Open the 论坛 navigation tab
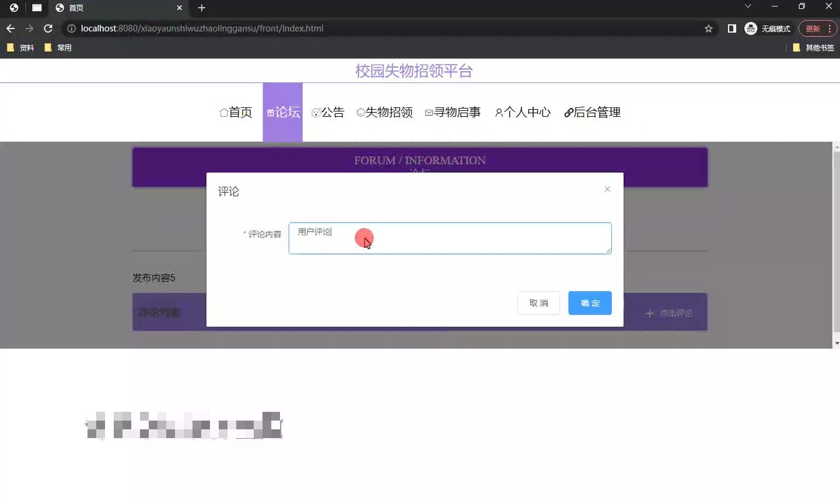Image resolution: width=840 pixels, height=504 pixels. (x=283, y=112)
